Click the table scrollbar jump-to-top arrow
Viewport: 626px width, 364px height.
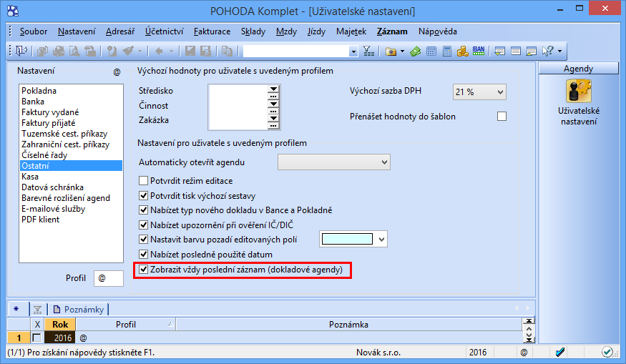[529, 321]
